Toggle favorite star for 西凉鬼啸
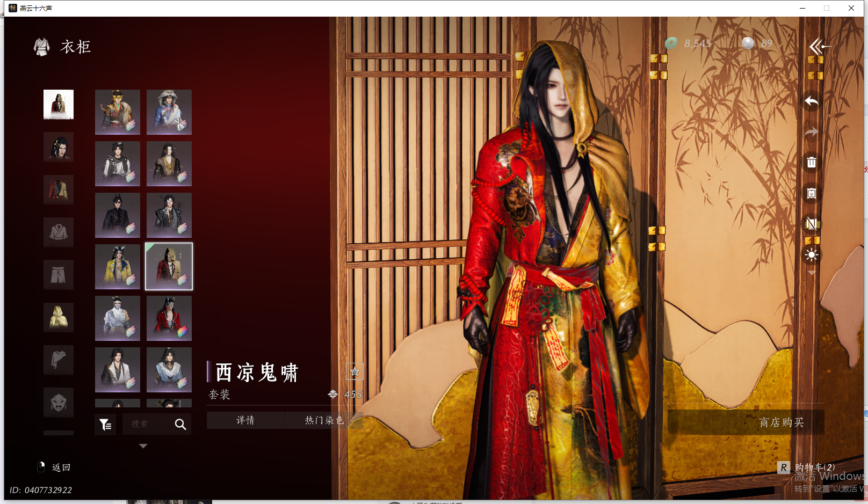This screenshot has height=504, width=868. (x=355, y=371)
